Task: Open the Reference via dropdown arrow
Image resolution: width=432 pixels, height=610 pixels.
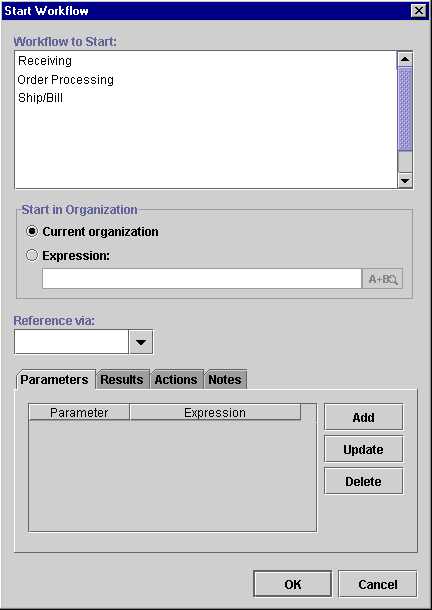Action: click(x=140, y=342)
